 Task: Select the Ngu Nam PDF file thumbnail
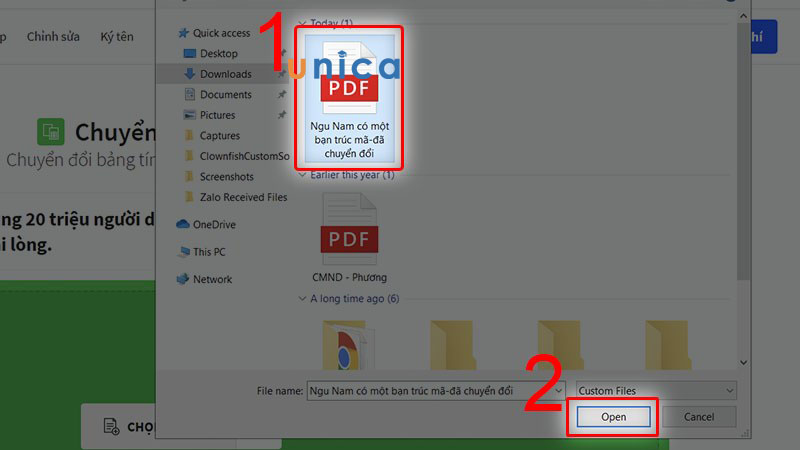coord(349,98)
